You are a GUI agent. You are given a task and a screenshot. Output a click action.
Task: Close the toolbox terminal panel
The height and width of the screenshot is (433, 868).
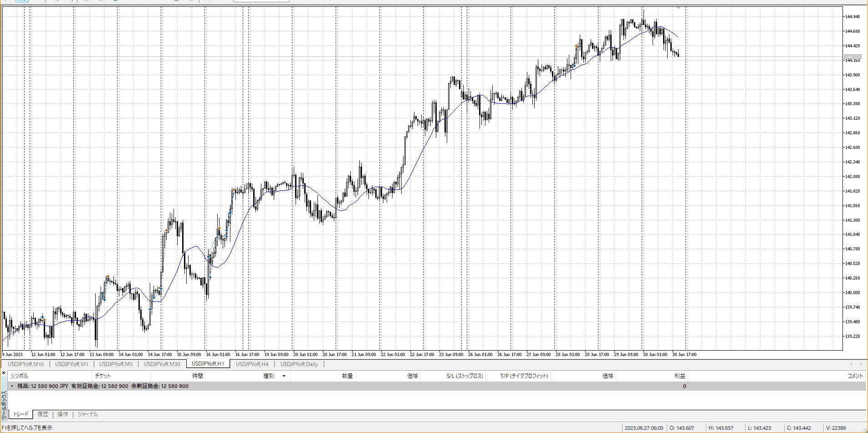[4, 373]
